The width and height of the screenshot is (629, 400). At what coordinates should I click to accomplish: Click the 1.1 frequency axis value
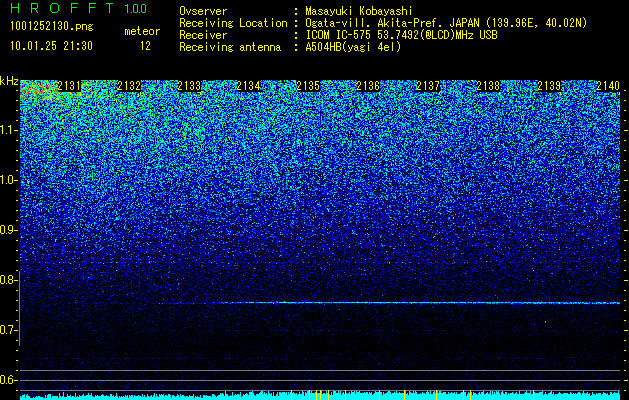point(9,130)
